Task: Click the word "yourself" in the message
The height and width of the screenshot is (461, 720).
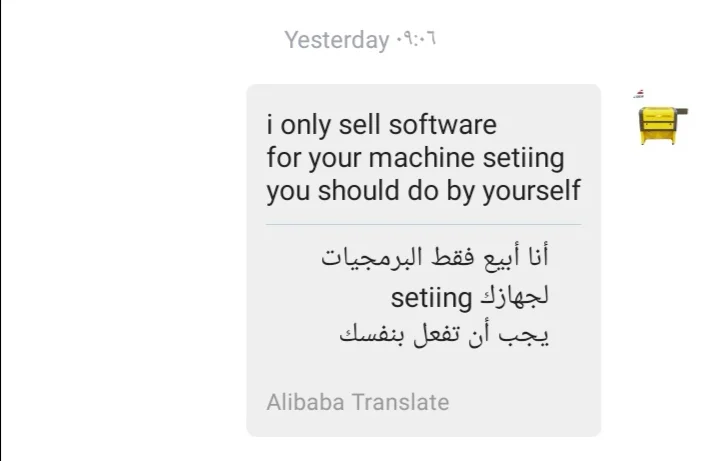Action: 532,191
